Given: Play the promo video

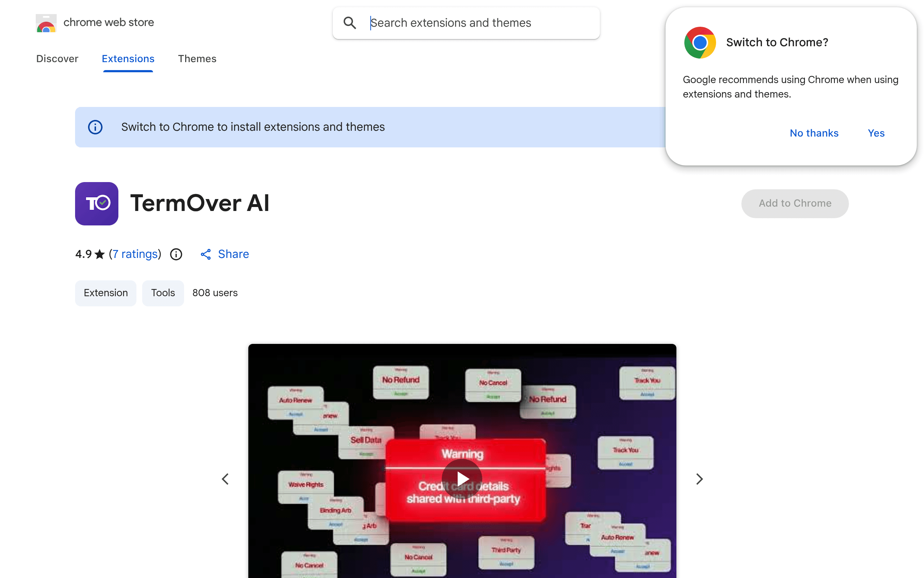Looking at the screenshot, I should pyautogui.click(x=462, y=479).
